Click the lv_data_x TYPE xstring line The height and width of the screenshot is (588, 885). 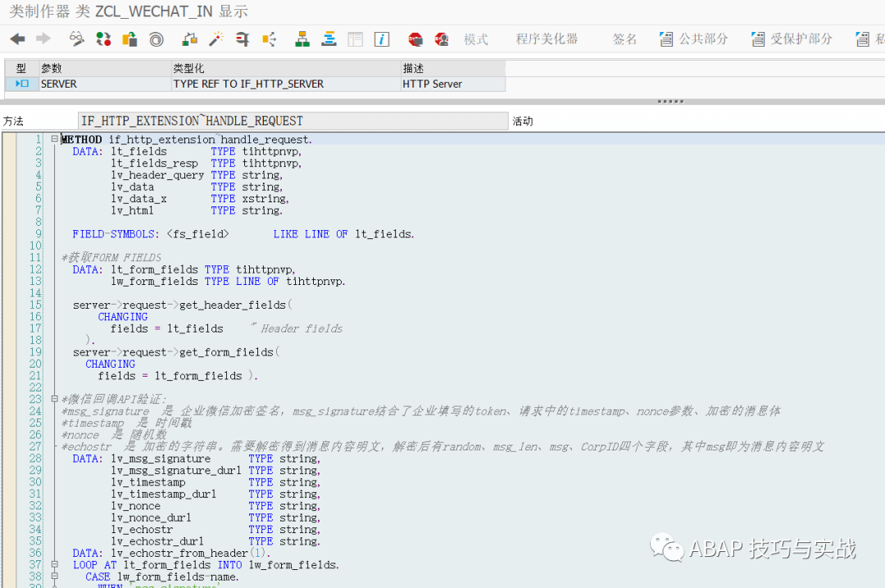coord(200,199)
